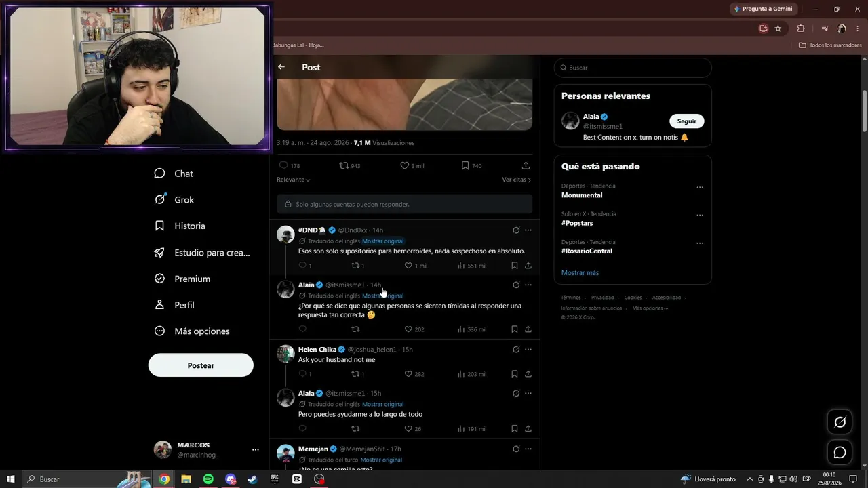This screenshot has width=868, height=488.
Task: Click Mostrar original on the #DND reply
Action: (382, 241)
